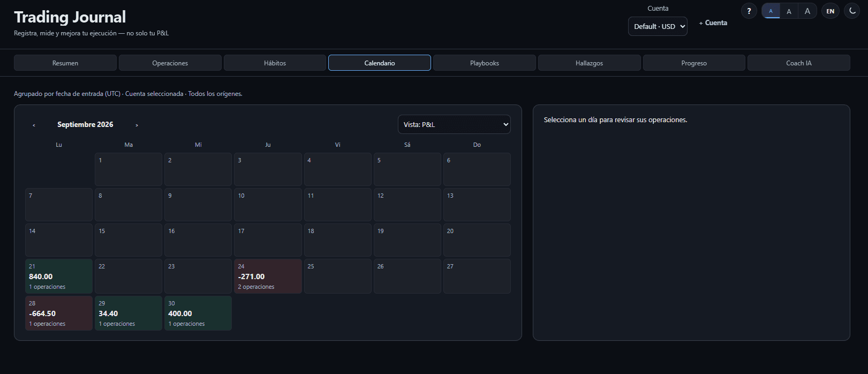868x374 pixels.
Task: Select calendar day 3
Action: tap(268, 169)
